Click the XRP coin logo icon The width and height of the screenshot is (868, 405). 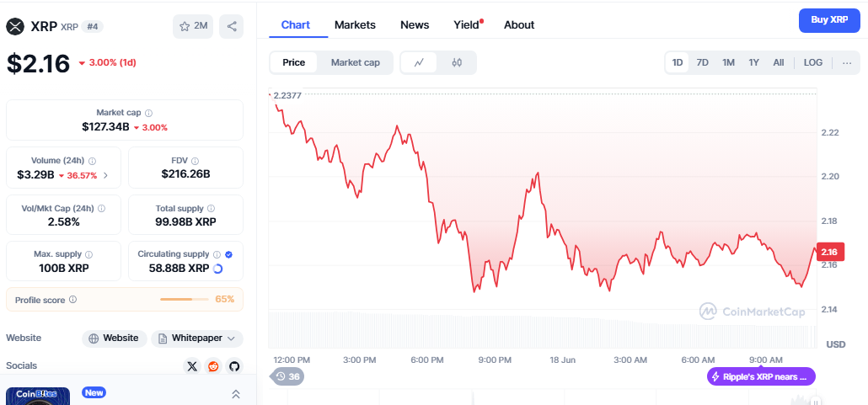pos(15,26)
